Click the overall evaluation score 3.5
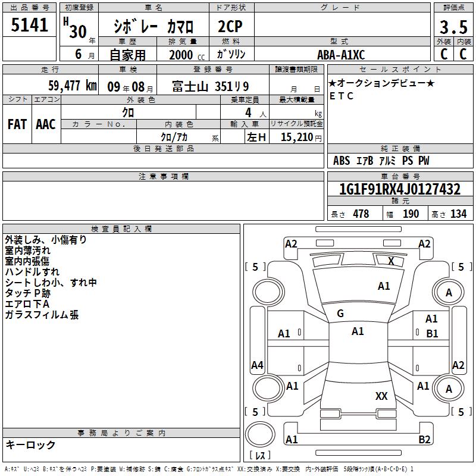Viewport: 476px width, 476px height. click(453, 27)
